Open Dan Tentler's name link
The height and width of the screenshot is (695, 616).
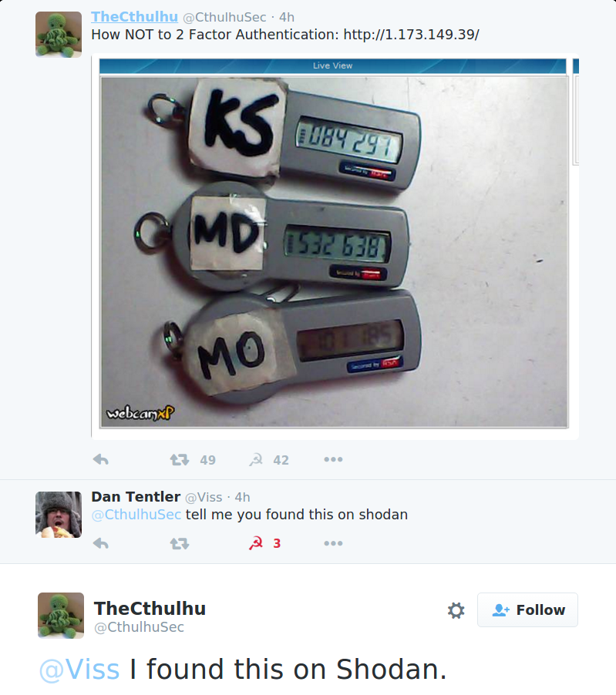click(136, 497)
